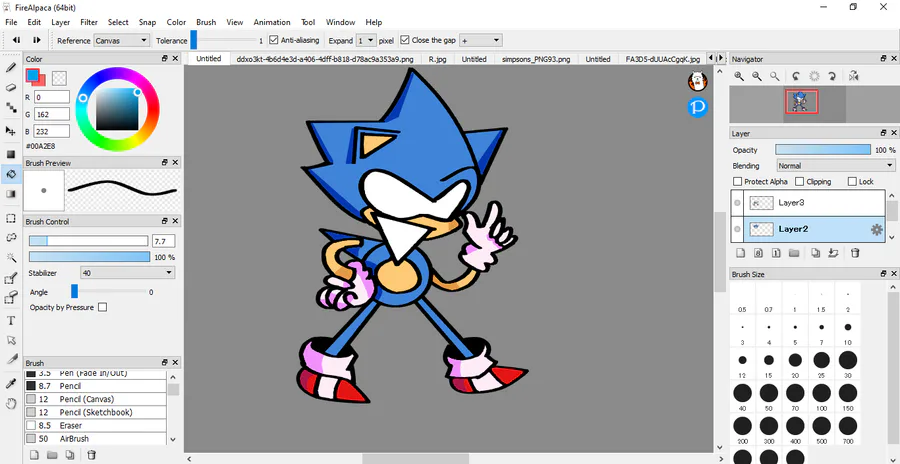900x464 pixels.
Task: Toggle Layer3 visibility
Action: tap(737, 203)
